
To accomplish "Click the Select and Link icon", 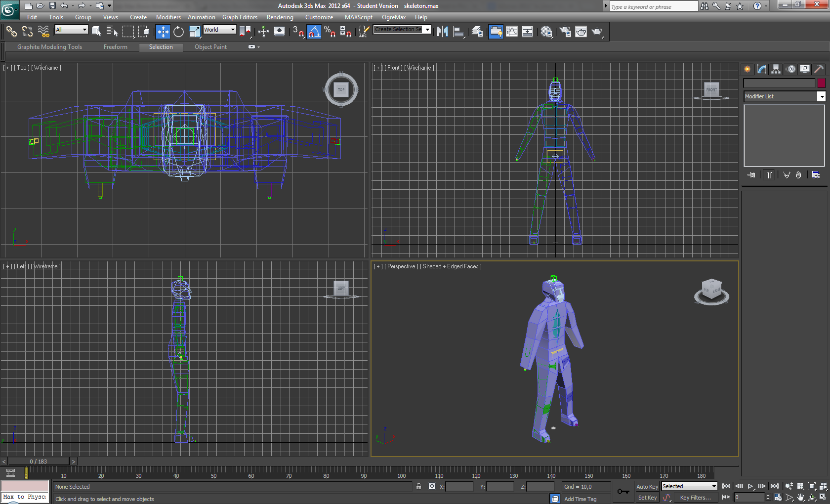I will 11,32.
